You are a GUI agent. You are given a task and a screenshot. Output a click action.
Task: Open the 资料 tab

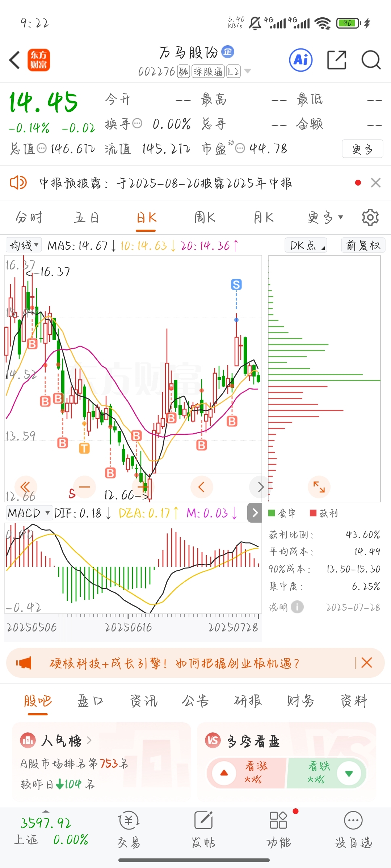[x=354, y=701]
